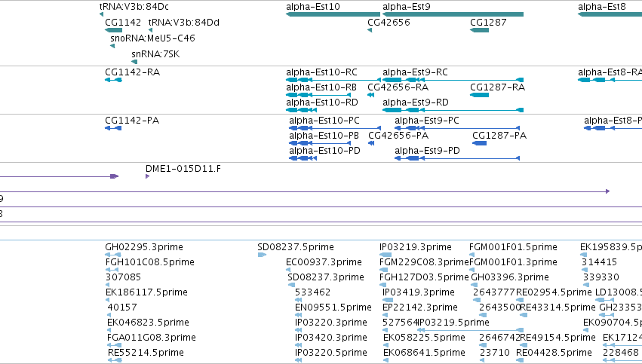Open EST RE02954.5prime

tap(554, 292)
